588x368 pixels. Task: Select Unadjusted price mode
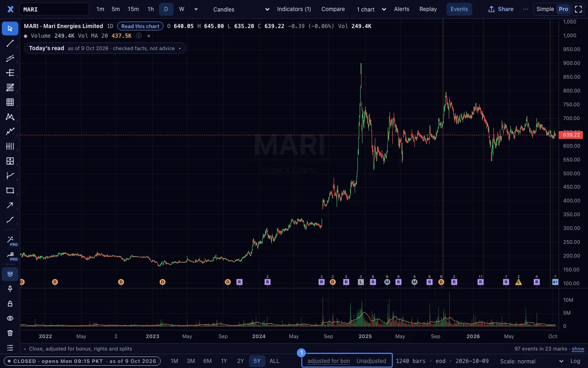click(371, 361)
